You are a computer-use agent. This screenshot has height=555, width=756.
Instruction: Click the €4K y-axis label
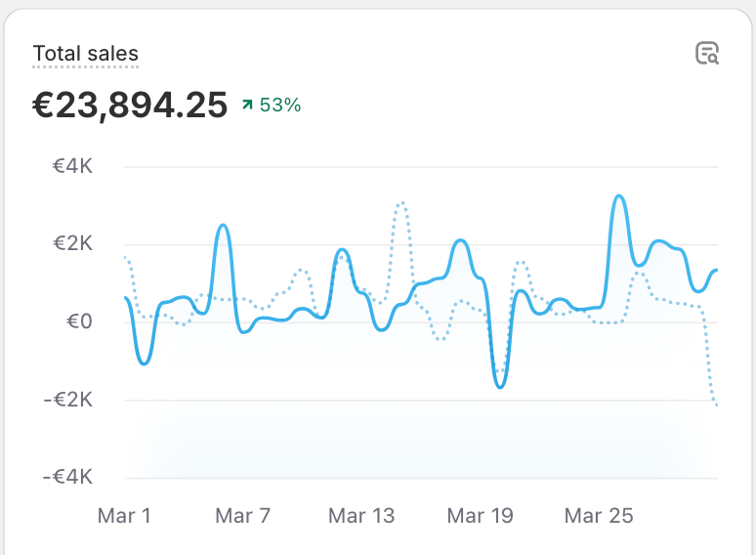click(x=72, y=166)
